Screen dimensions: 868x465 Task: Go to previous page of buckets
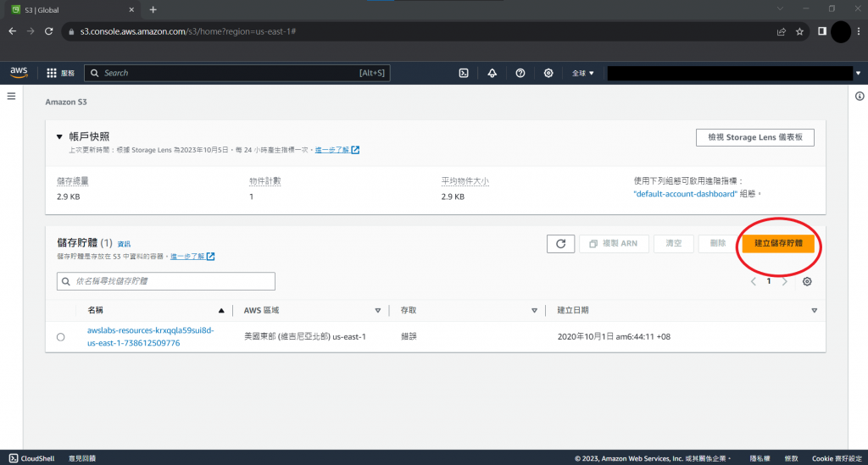point(754,281)
